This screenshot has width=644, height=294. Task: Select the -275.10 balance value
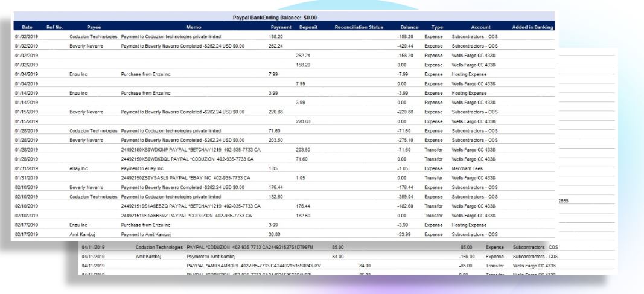click(x=406, y=140)
